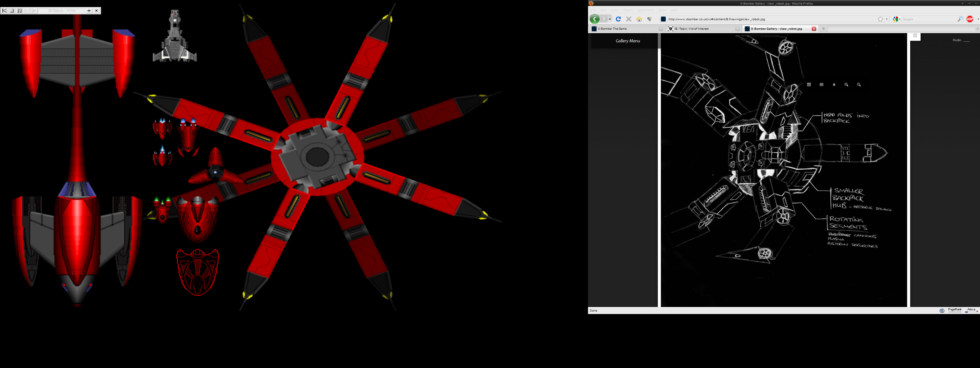Zoom in on the gallery image
This screenshot has width=980, height=368.
click(x=846, y=85)
